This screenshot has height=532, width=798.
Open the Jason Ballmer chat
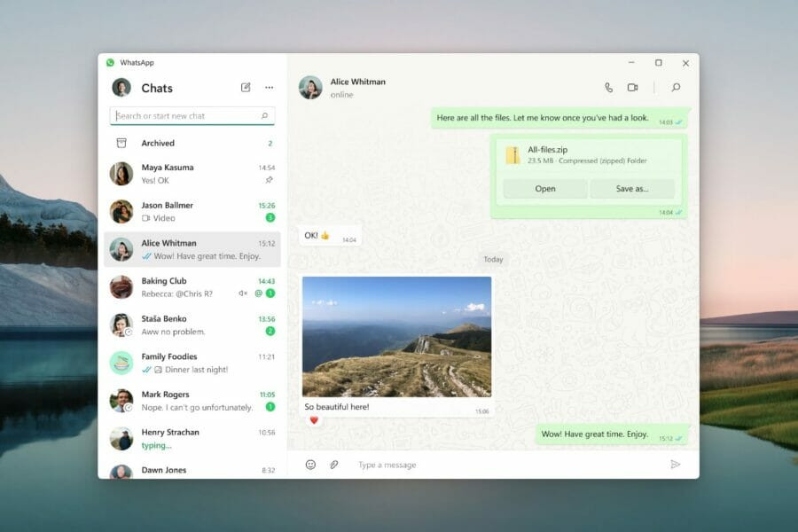coord(192,211)
